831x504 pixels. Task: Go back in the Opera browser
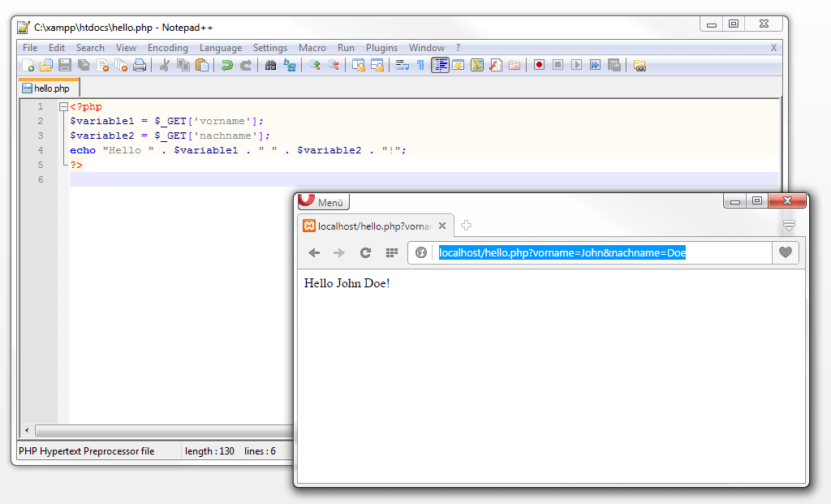[x=314, y=252]
